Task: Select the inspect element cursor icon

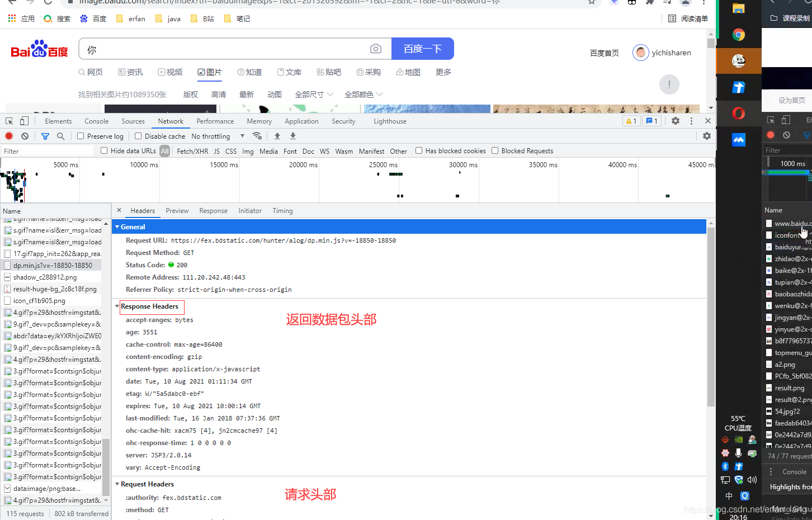Action: [x=9, y=121]
